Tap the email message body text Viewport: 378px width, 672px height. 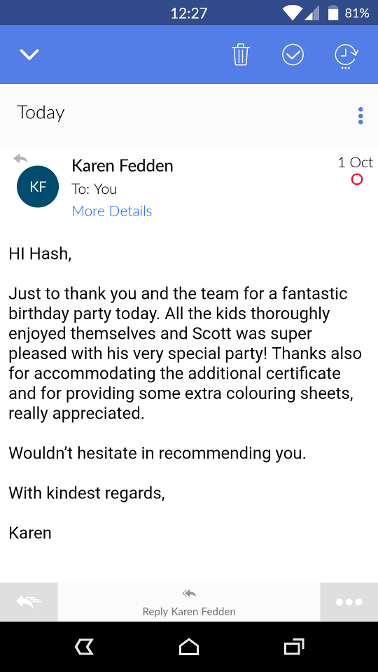pos(185,353)
